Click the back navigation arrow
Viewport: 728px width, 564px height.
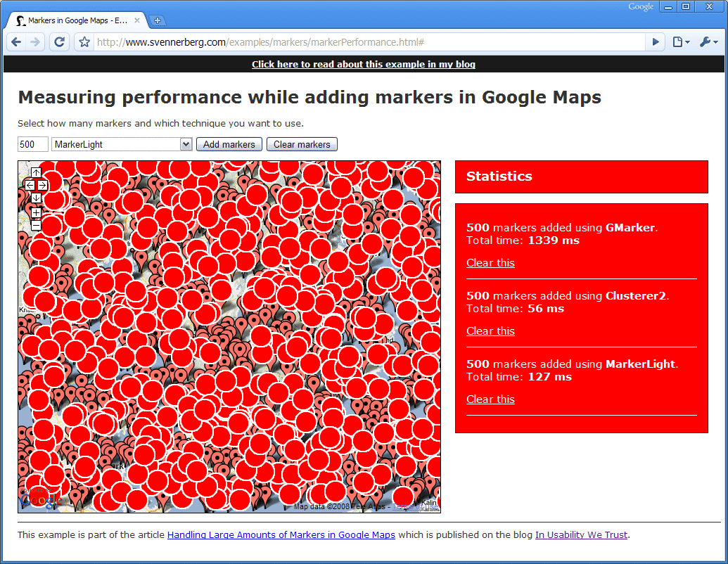tap(15, 41)
